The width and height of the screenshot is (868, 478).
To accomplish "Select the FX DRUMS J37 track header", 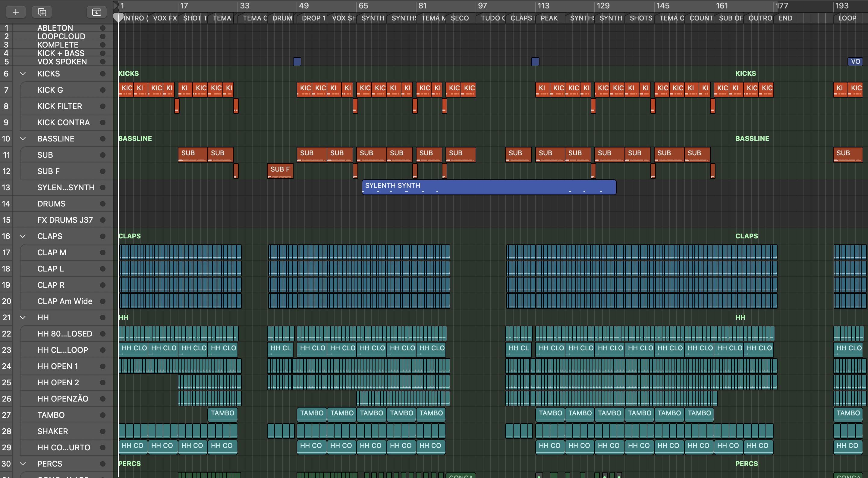I will click(x=65, y=220).
